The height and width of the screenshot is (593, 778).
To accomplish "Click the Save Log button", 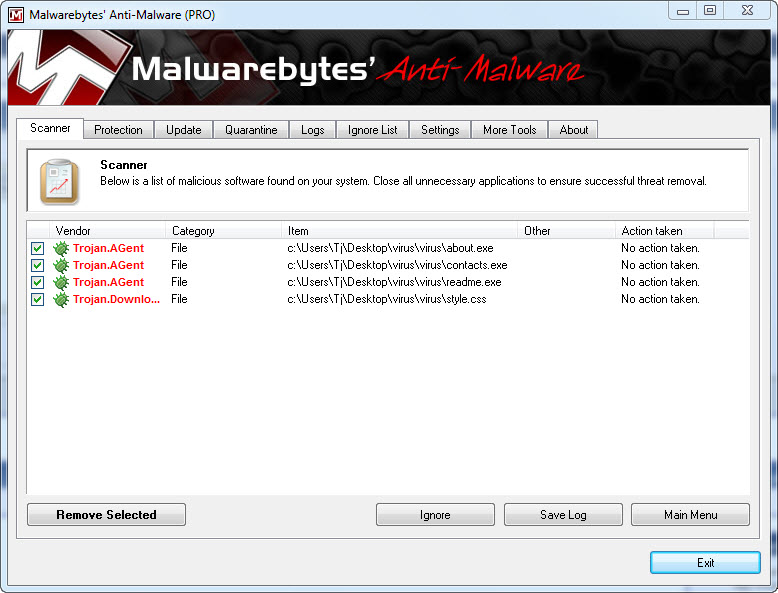I will [x=563, y=515].
